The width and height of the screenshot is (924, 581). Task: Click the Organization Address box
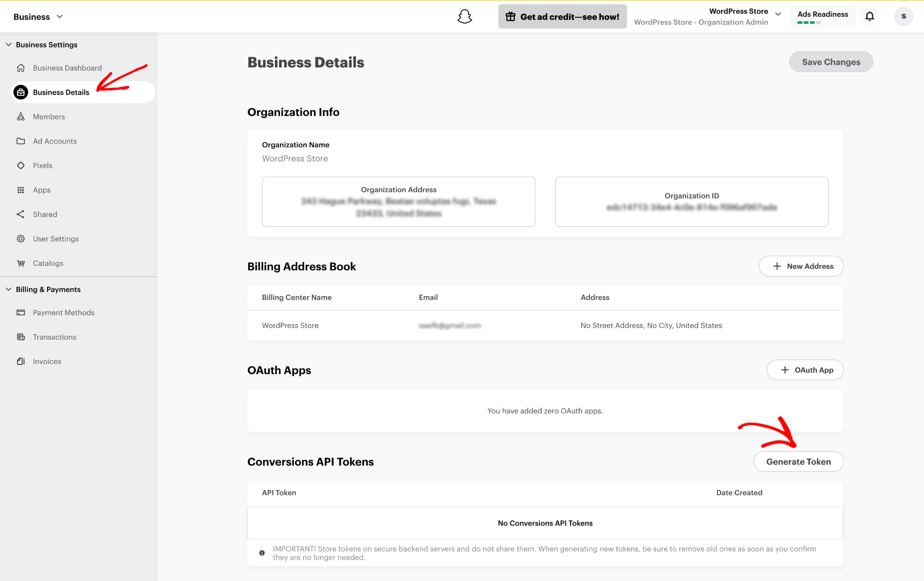(x=398, y=202)
